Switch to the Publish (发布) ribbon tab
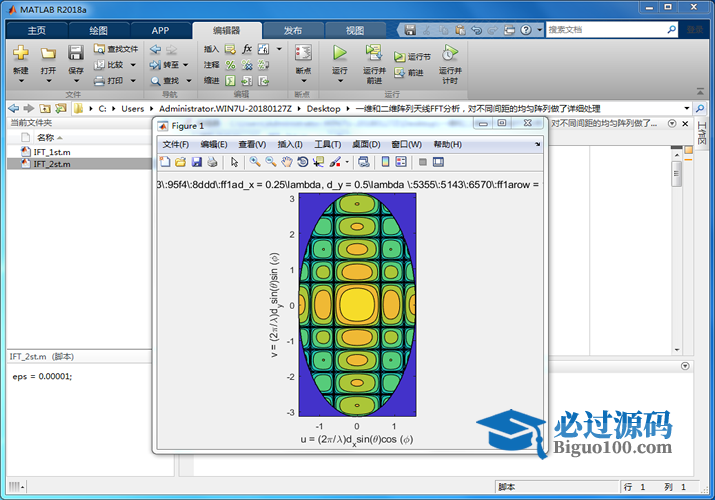Viewport: 715px width, 500px height. point(293,30)
